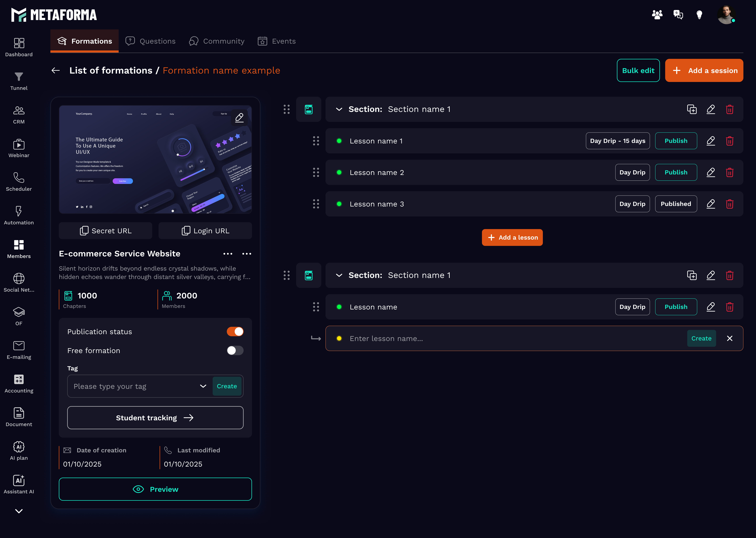The height and width of the screenshot is (538, 756).
Task: Delete Lesson name 2 with trash icon
Action: [729, 173]
